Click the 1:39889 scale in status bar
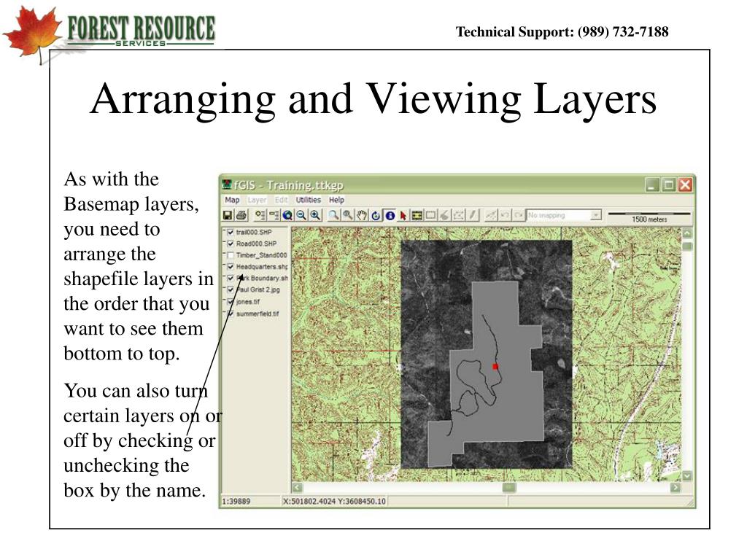 pyautogui.click(x=236, y=502)
